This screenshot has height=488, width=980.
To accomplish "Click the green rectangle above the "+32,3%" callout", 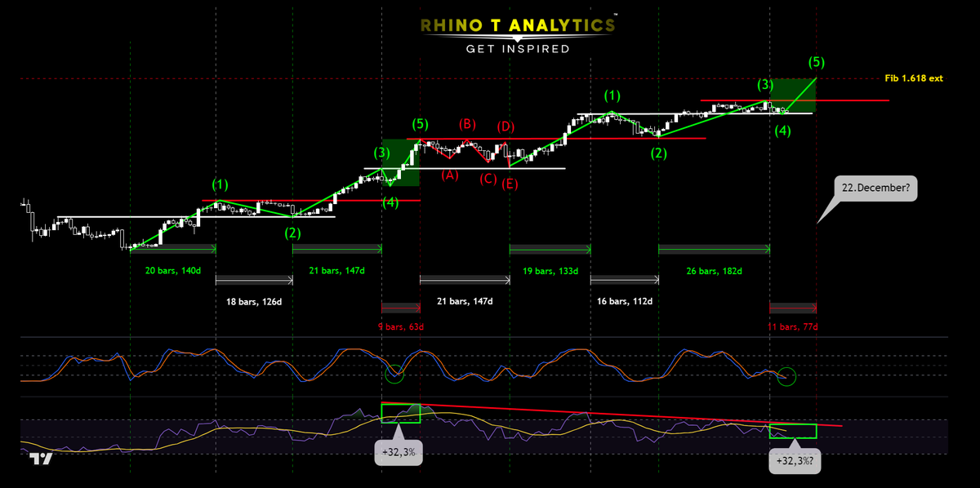I will click(400, 413).
